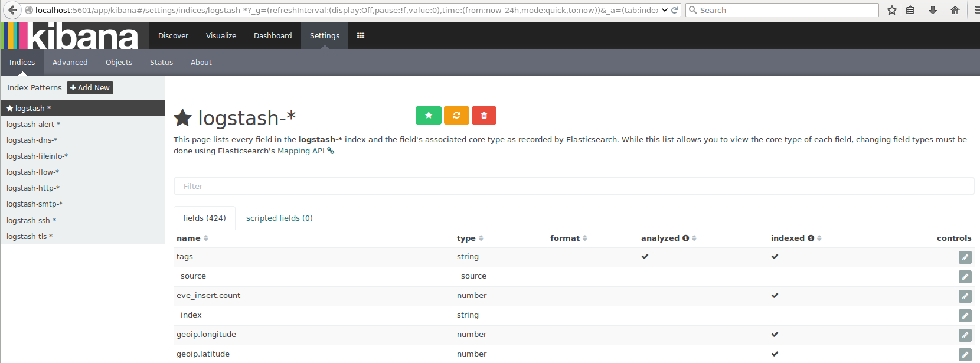The height and width of the screenshot is (363, 980).
Task: Select the logstash-dns-* index pattern
Action: (x=82, y=140)
